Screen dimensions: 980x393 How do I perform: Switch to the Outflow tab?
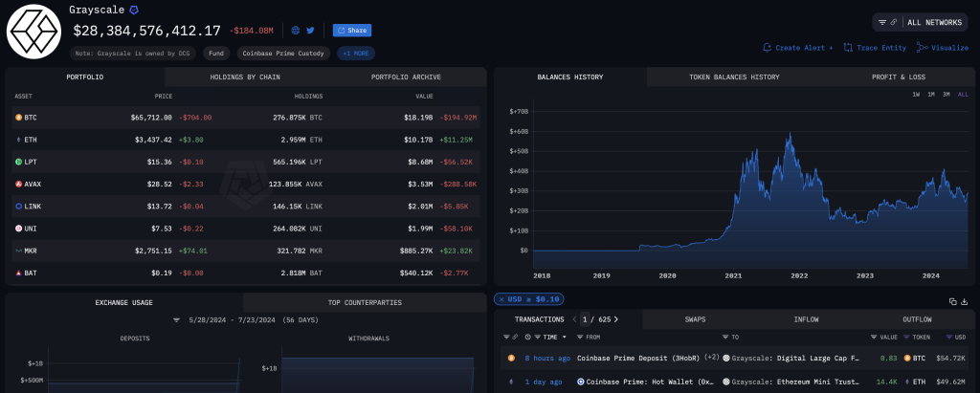(x=917, y=319)
